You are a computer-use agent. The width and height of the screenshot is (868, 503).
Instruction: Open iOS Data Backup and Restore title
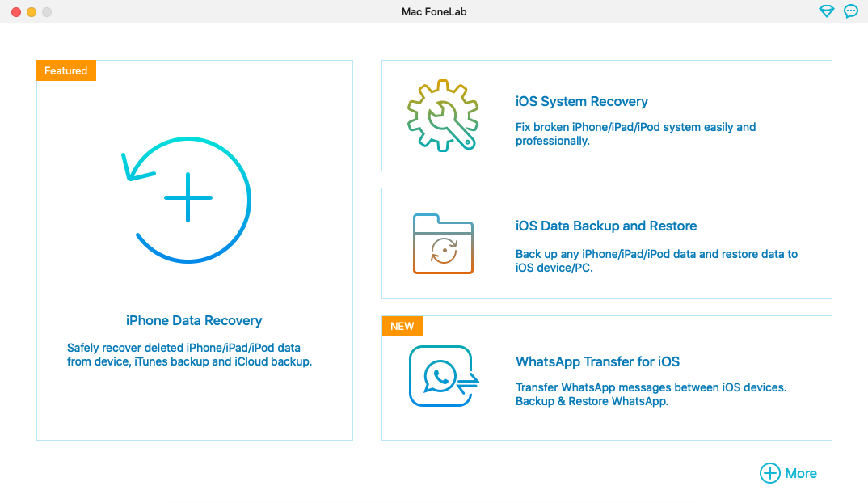(606, 226)
